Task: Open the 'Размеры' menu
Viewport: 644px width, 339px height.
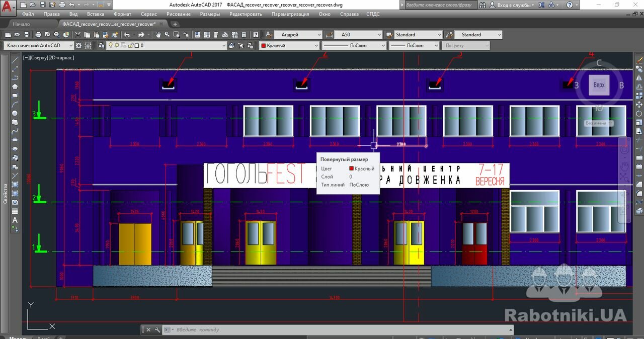Action: pyautogui.click(x=210, y=14)
